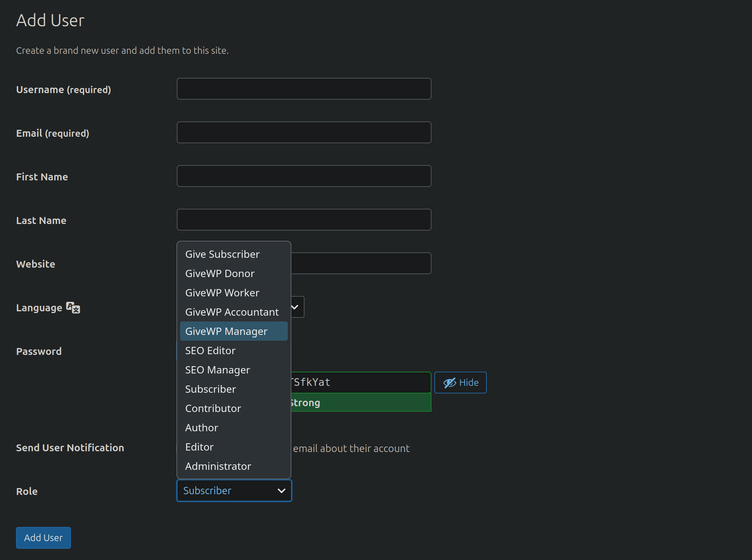The height and width of the screenshot is (560, 752).
Task: Choose GiveWP Donor as the user role
Action: click(220, 273)
